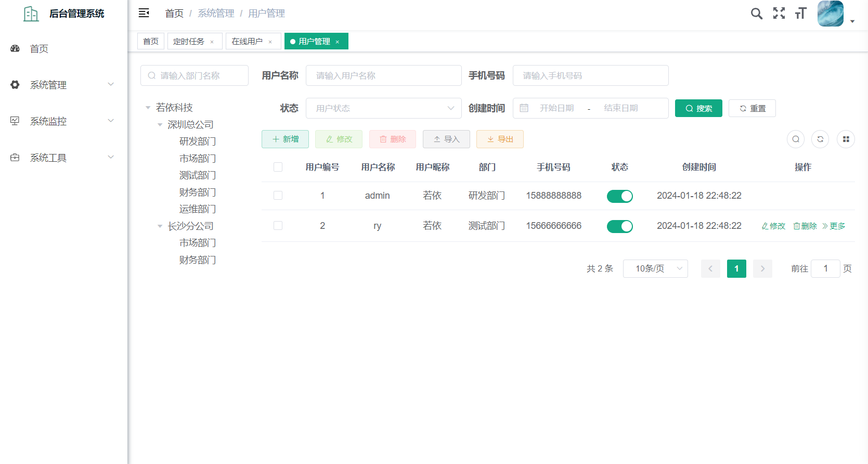Switch to the 在线用户 tab
Viewport: 868px width, 464px height.
pyautogui.click(x=247, y=42)
